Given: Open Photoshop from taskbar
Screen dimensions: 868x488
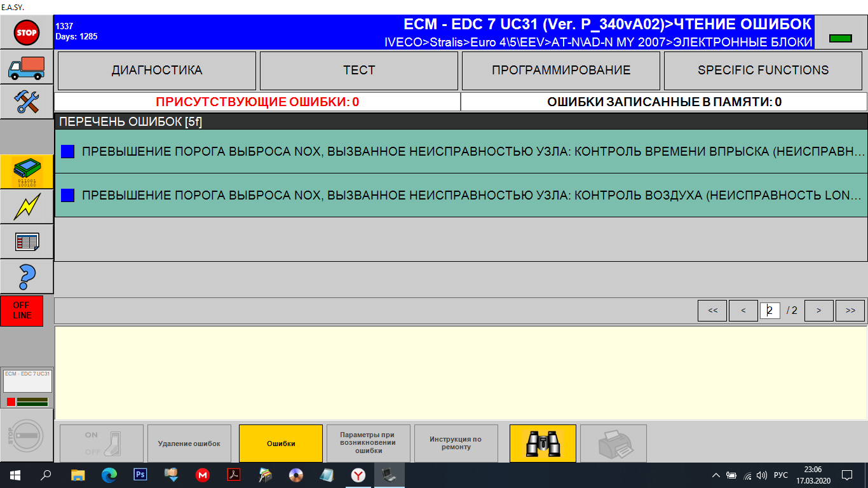Looking at the screenshot, I should click(140, 475).
